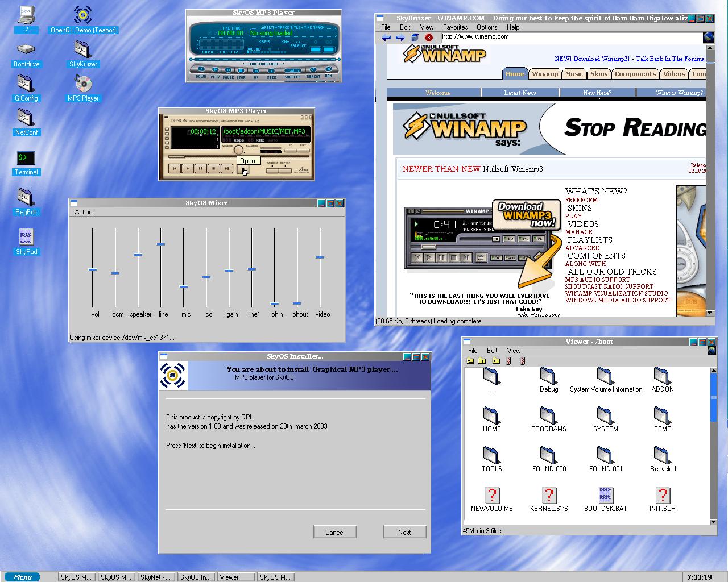Switch to the Viewer taskbar button

coord(236,577)
